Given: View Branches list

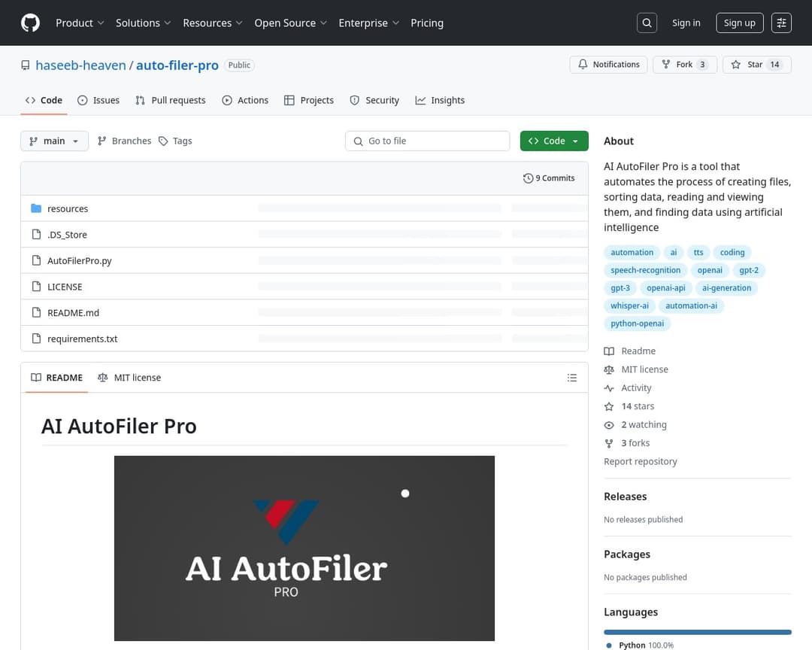Looking at the screenshot, I should click(124, 141).
